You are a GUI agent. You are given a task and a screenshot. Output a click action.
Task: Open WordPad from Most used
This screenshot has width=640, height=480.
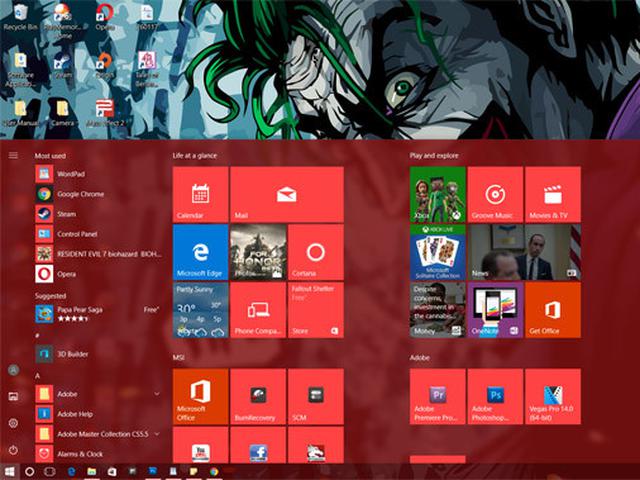98,174
